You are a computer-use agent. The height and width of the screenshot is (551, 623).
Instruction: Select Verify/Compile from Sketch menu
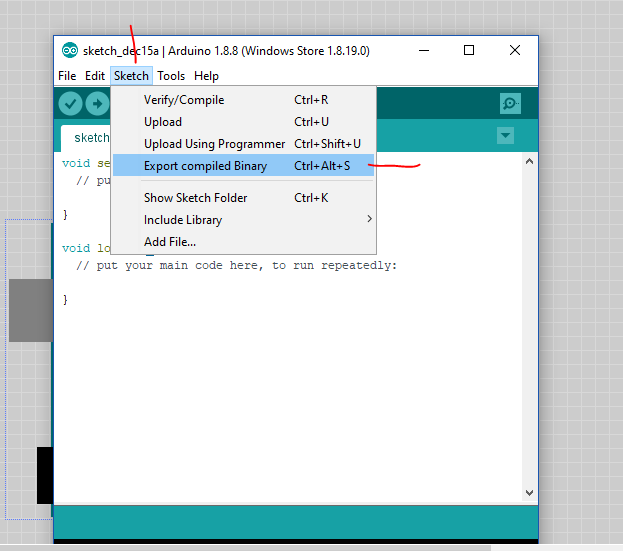pos(243,100)
